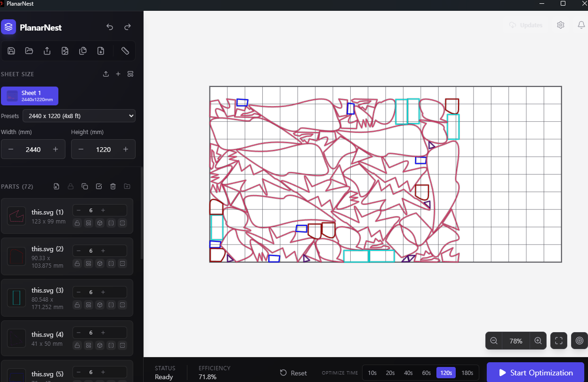Viewport: 588px width, 382px height.
Task: Undo the last action
Action: 110,27
